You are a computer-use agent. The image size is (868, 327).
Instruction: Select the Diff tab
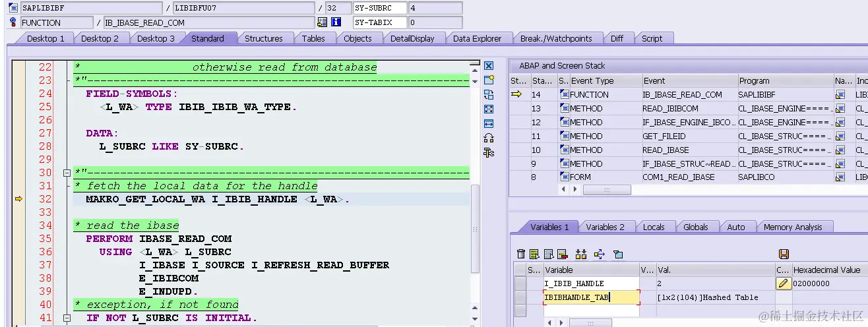(x=617, y=38)
